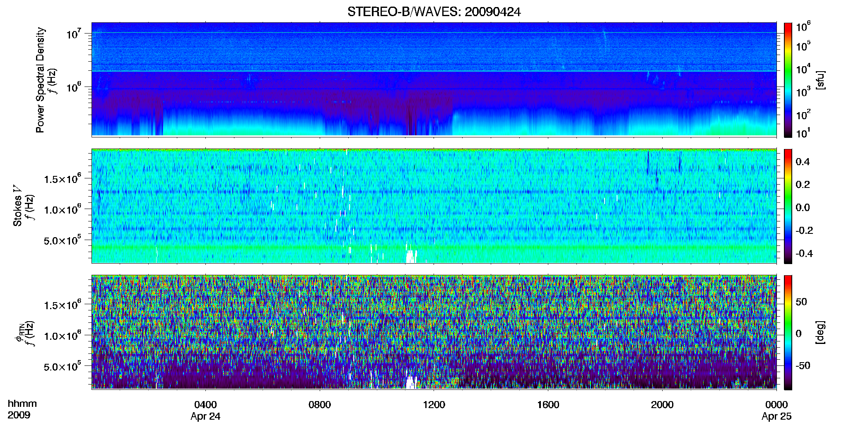Click the "1200" time tick label
The image size is (868, 447).
coord(434,405)
